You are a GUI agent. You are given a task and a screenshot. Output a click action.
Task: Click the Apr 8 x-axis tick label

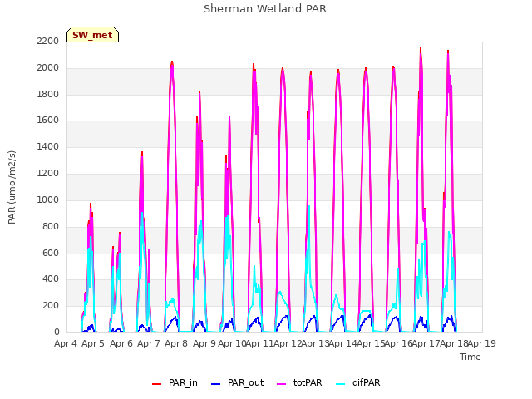point(176,343)
